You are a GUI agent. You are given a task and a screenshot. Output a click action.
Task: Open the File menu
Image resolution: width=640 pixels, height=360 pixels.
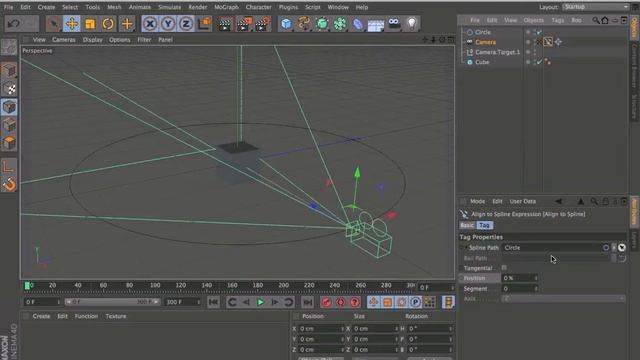coord(8,7)
